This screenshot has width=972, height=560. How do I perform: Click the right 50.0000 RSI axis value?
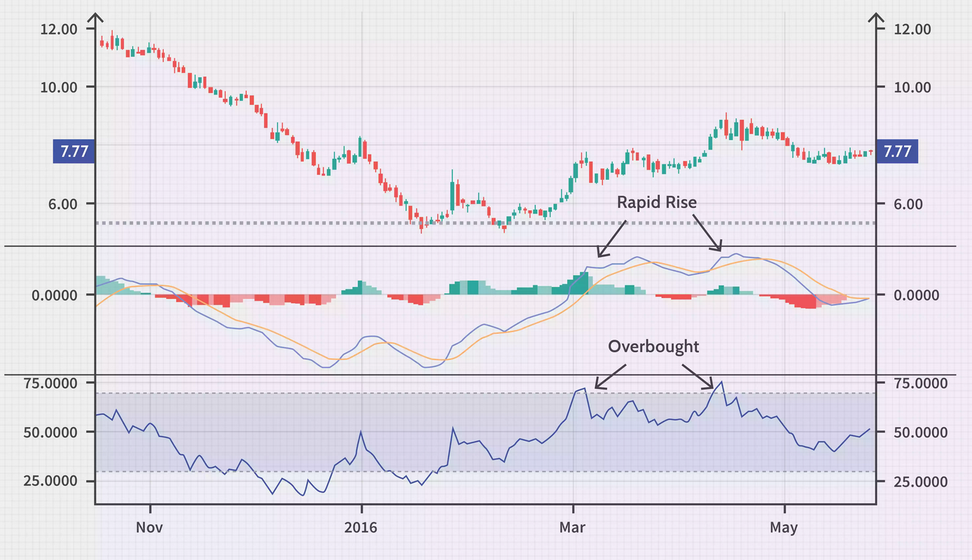(921, 433)
